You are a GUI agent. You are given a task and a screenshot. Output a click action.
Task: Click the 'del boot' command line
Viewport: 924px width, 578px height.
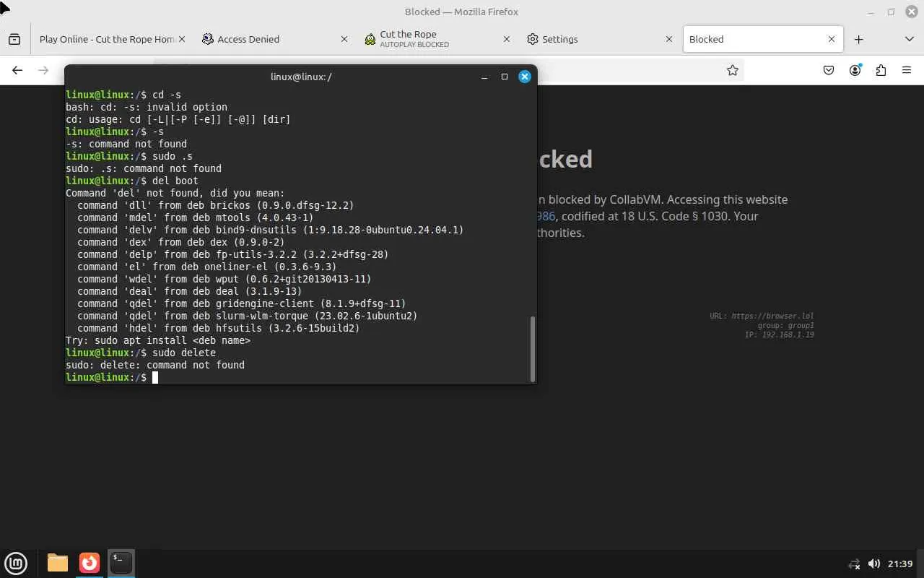(132, 181)
